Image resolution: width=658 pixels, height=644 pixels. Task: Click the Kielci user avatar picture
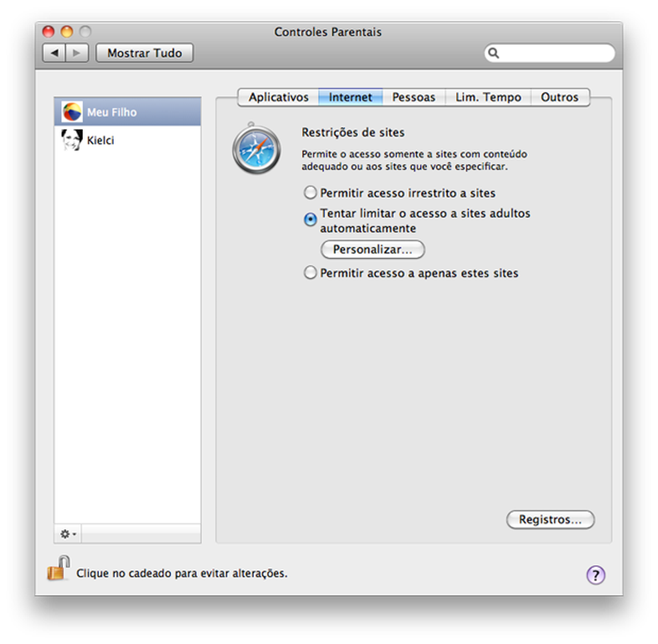point(72,140)
